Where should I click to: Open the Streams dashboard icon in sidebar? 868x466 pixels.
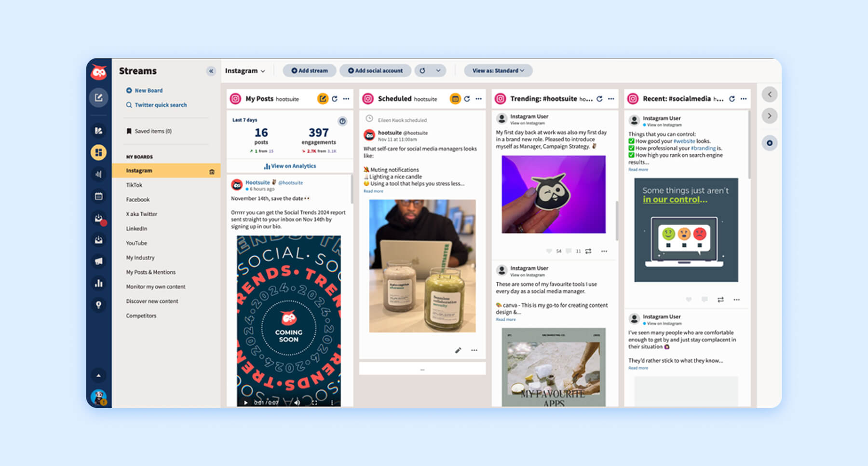click(98, 152)
